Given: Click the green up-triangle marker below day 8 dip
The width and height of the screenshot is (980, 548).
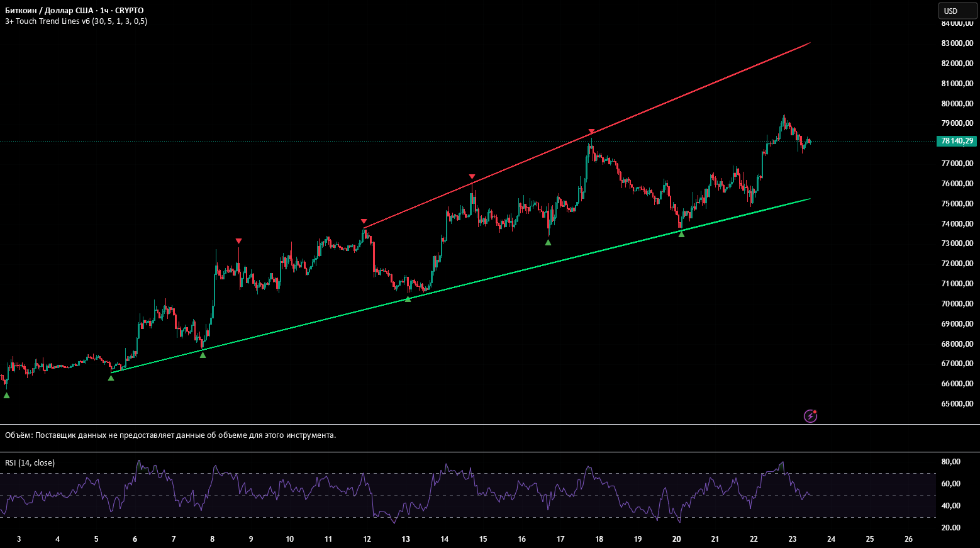Looking at the screenshot, I should 203,355.
